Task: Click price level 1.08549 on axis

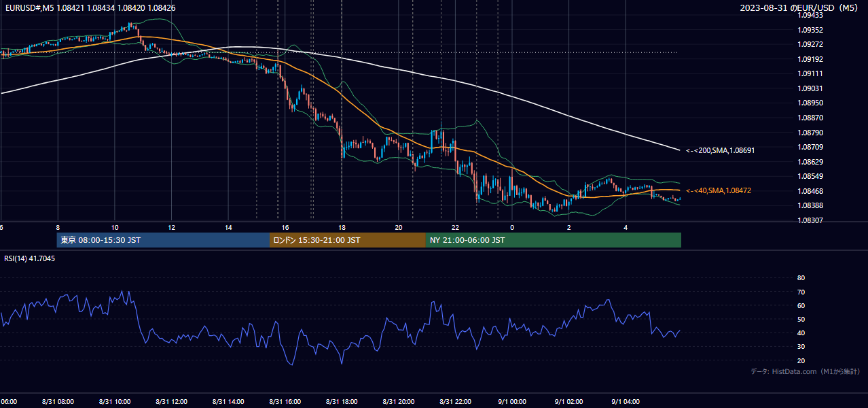Action: [x=810, y=176]
